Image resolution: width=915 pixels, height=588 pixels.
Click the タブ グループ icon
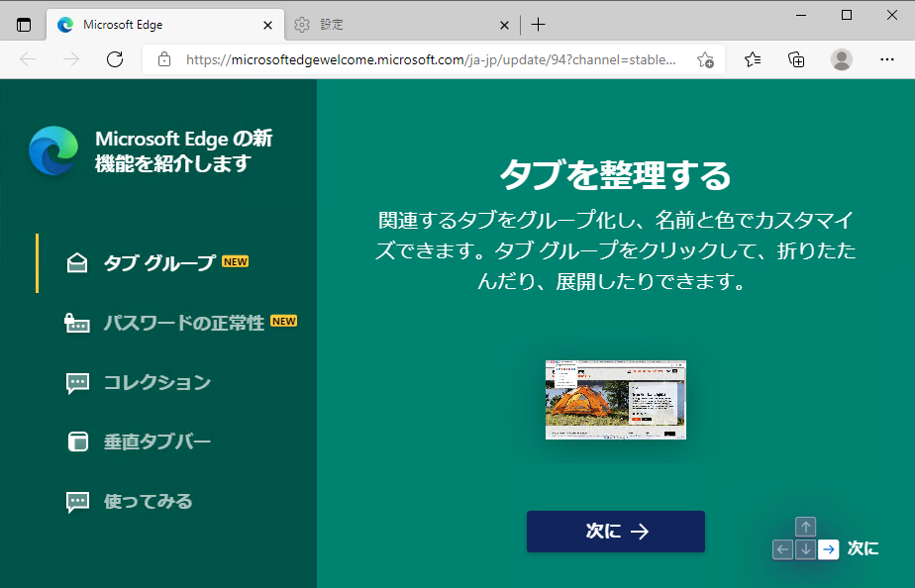pyautogui.click(x=77, y=263)
